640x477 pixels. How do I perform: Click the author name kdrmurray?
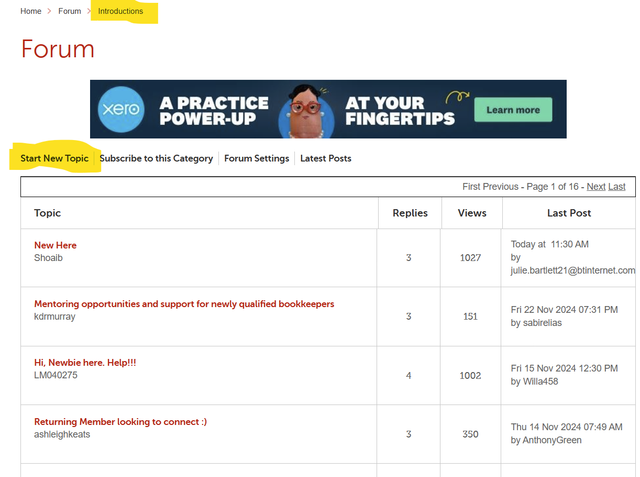pos(55,317)
